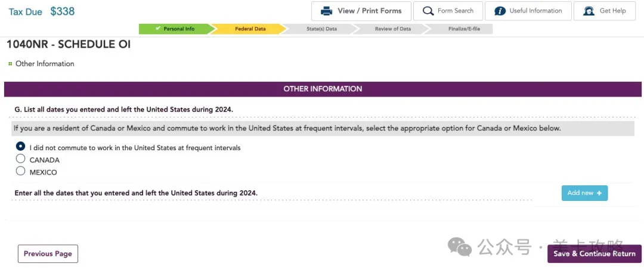Click the Add new button
Screen dimensions: 644x273
coord(584,193)
